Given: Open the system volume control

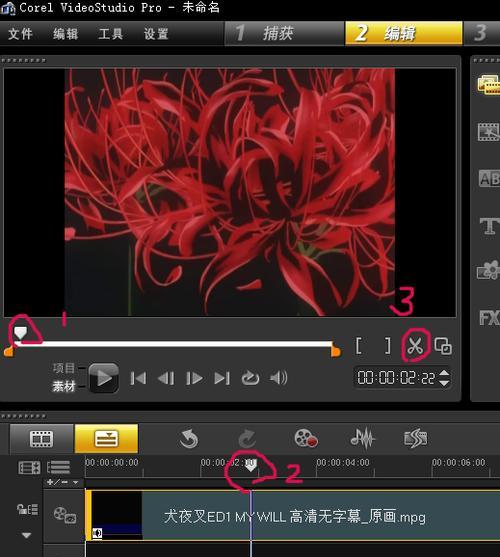Looking at the screenshot, I should (278, 378).
